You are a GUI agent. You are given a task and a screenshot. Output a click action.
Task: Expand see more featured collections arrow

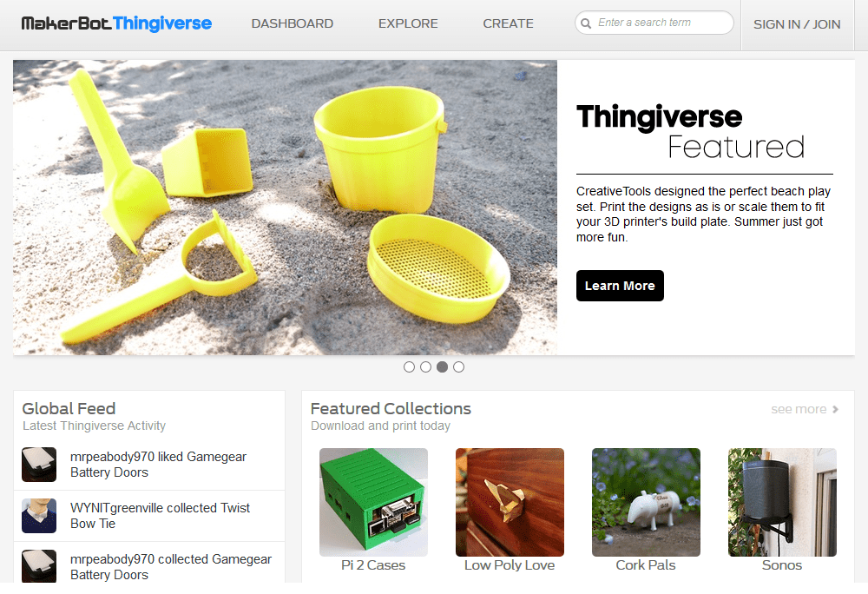coord(835,409)
